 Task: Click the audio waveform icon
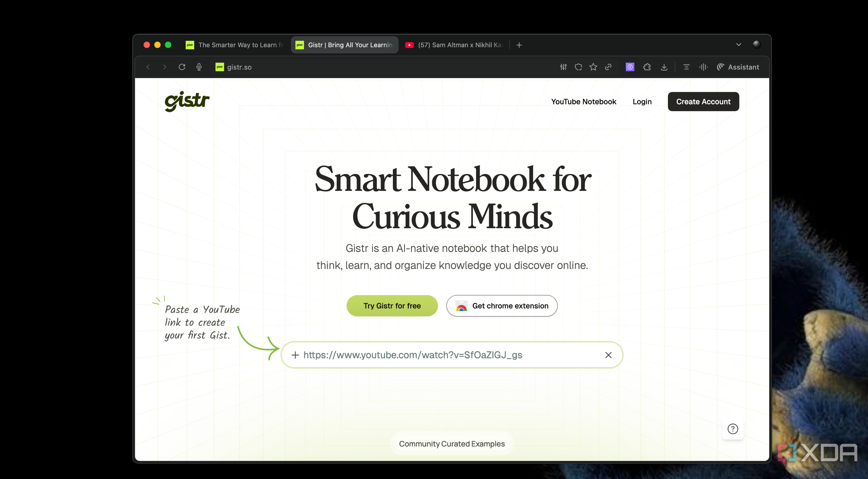pyautogui.click(x=704, y=67)
